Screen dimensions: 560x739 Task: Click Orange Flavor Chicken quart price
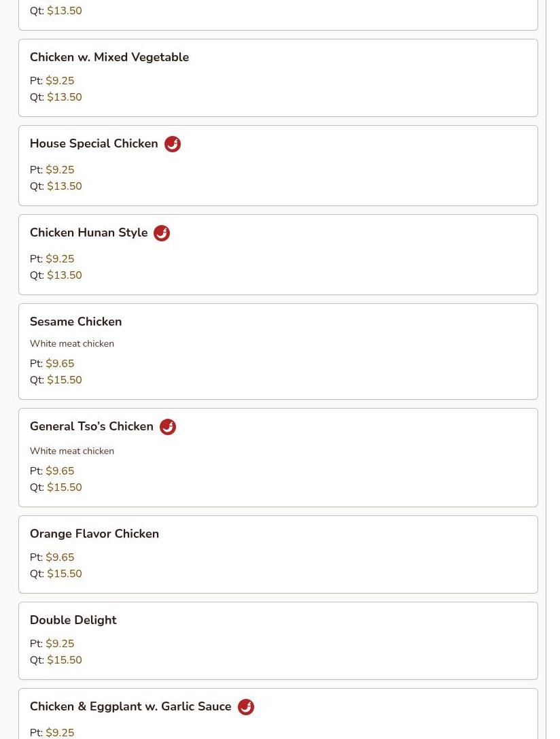(x=65, y=574)
